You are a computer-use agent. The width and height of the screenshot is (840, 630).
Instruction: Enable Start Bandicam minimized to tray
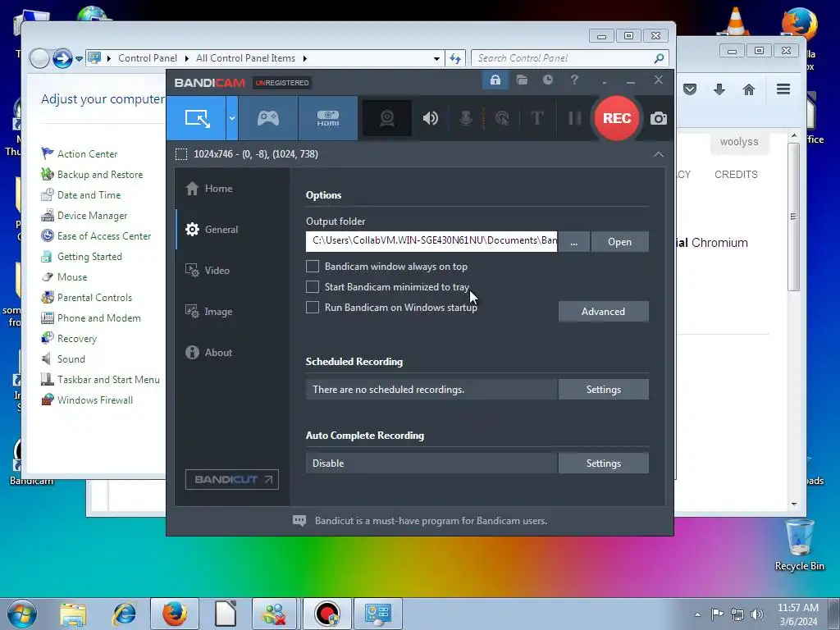[313, 286]
